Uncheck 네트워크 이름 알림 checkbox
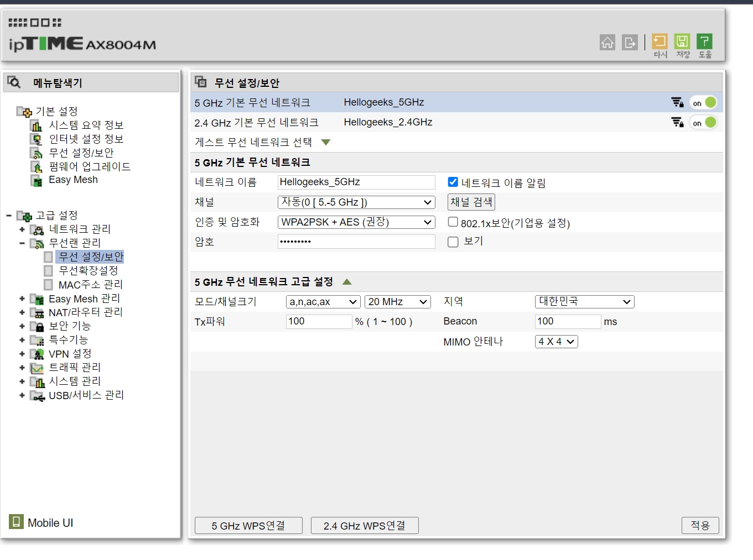The image size is (753, 560). click(453, 182)
